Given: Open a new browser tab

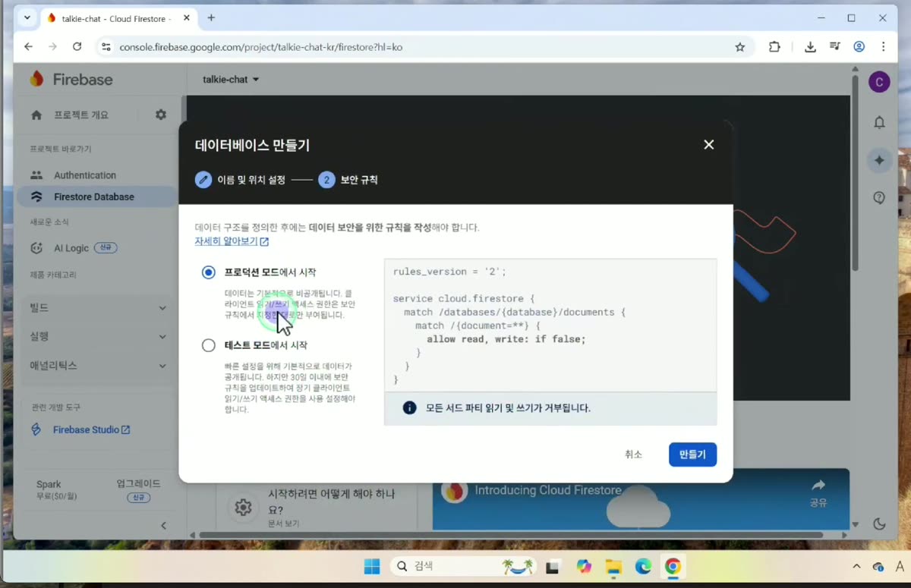Looking at the screenshot, I should click(211, 17).
